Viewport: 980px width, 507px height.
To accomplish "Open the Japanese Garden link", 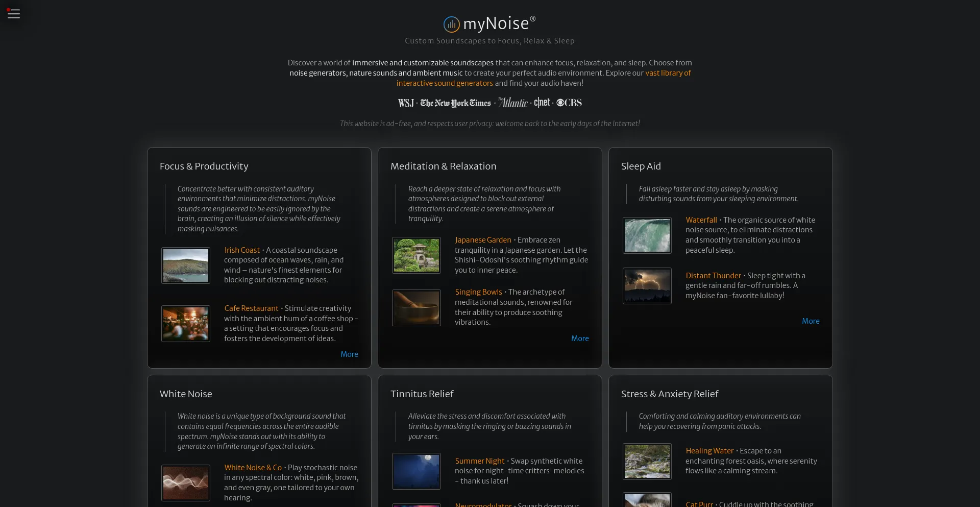I will pos(483,240).
